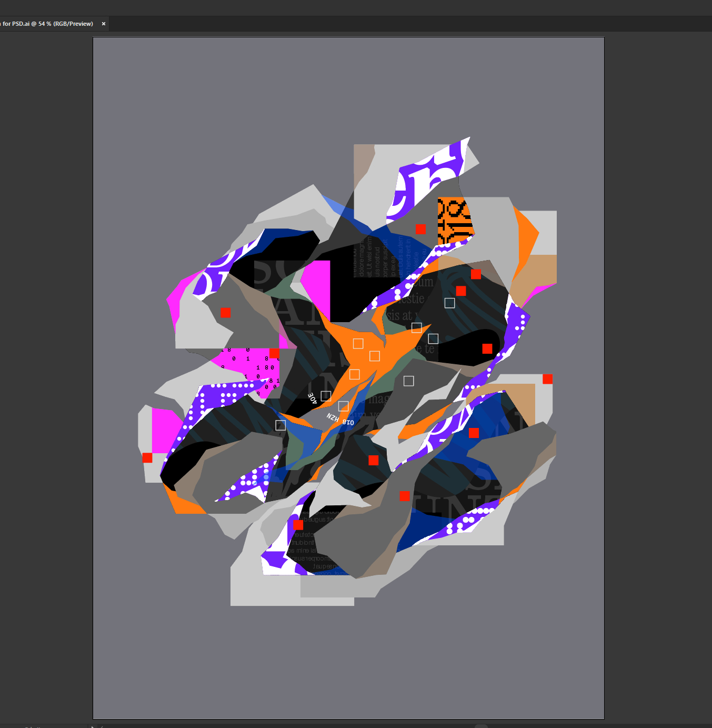Close the PSD.ai document tab
Screen dimensions: 712x728
click(104, 24)
